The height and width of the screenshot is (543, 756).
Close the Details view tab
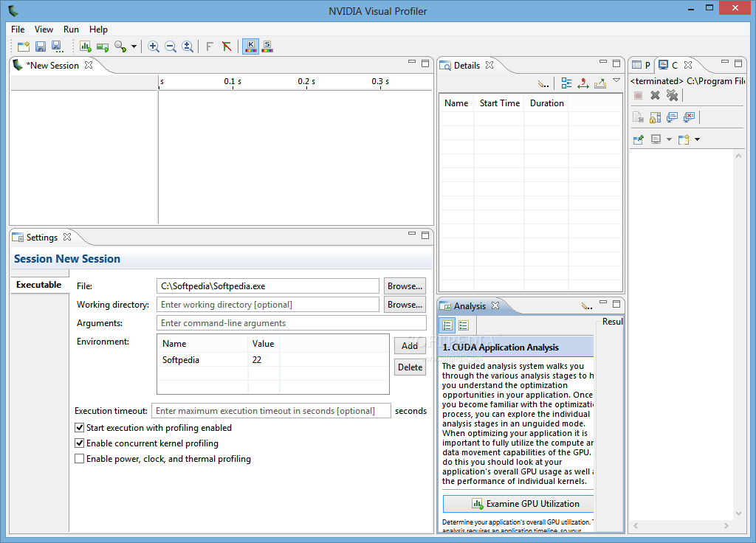point(489,65)
